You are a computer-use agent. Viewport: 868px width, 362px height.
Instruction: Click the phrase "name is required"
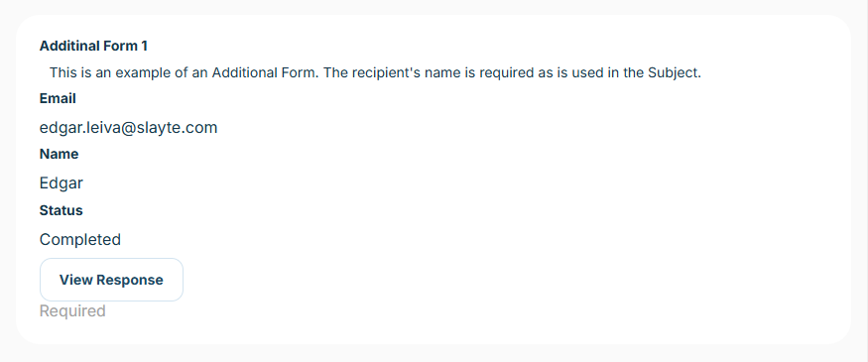point(478,72)
